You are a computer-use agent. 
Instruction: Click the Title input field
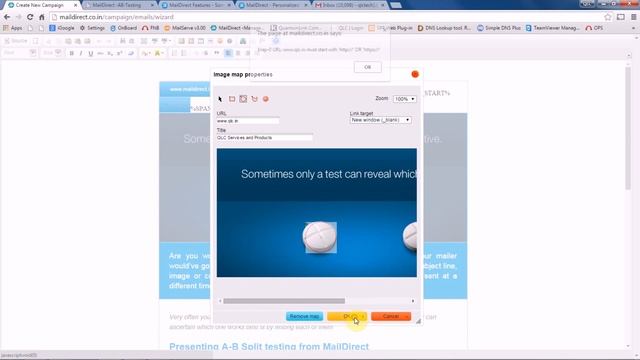[265, 138]
